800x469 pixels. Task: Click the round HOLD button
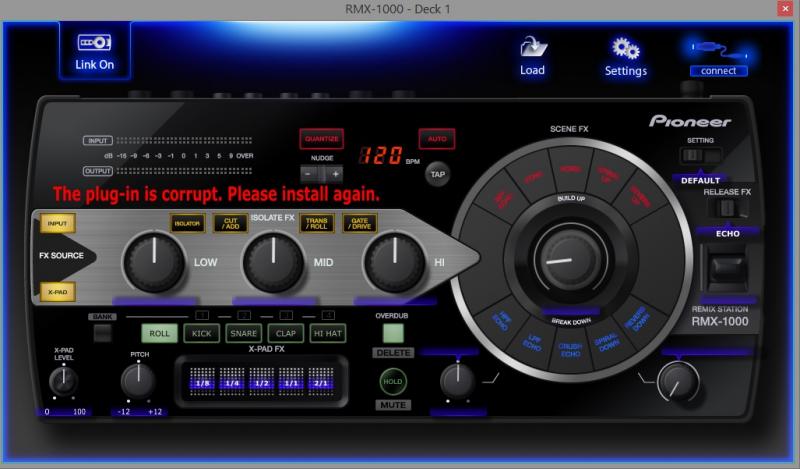(x=393, y=381)
